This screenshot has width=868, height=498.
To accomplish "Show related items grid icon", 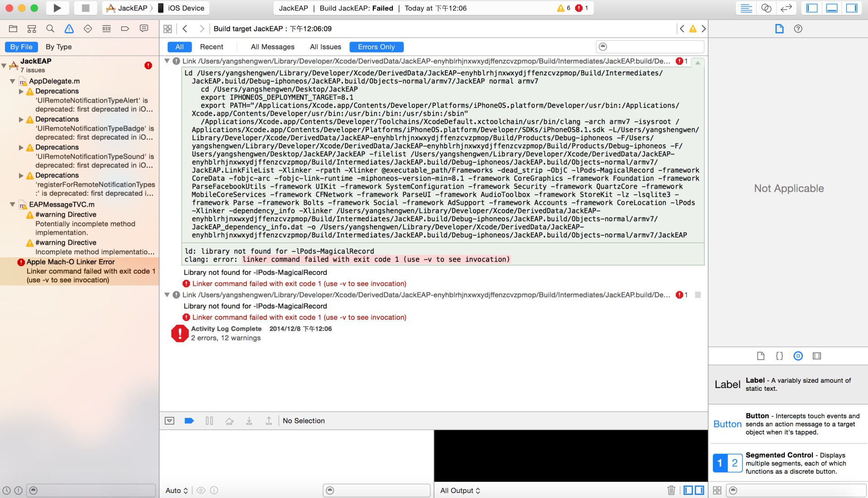I will pyautogui.click(x=168, y=28).
